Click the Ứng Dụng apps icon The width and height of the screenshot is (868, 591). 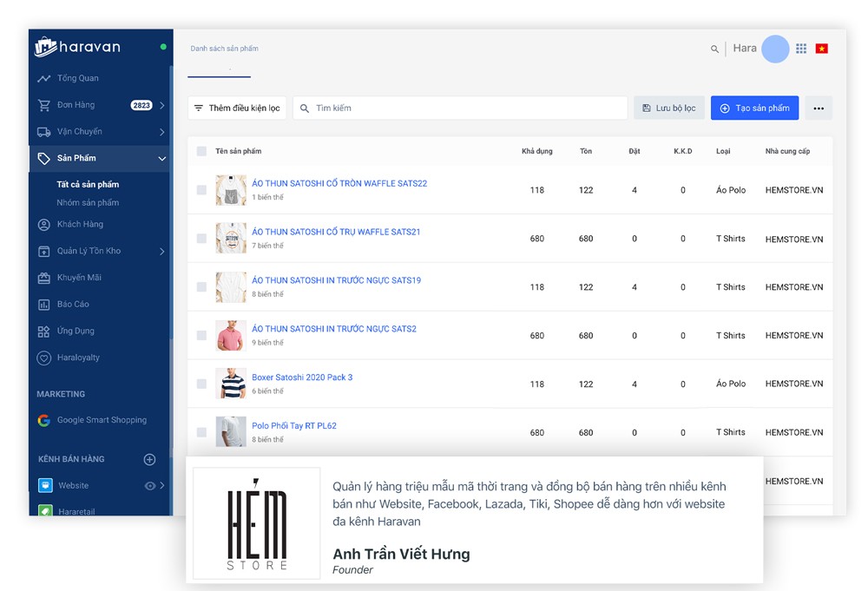(x=43, y=332)
